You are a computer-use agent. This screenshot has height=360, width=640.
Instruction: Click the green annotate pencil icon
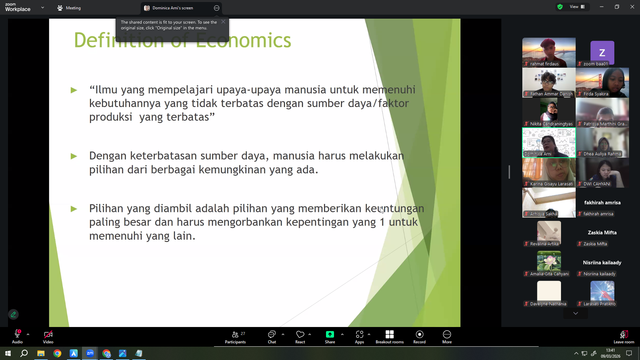coord(13,314)
